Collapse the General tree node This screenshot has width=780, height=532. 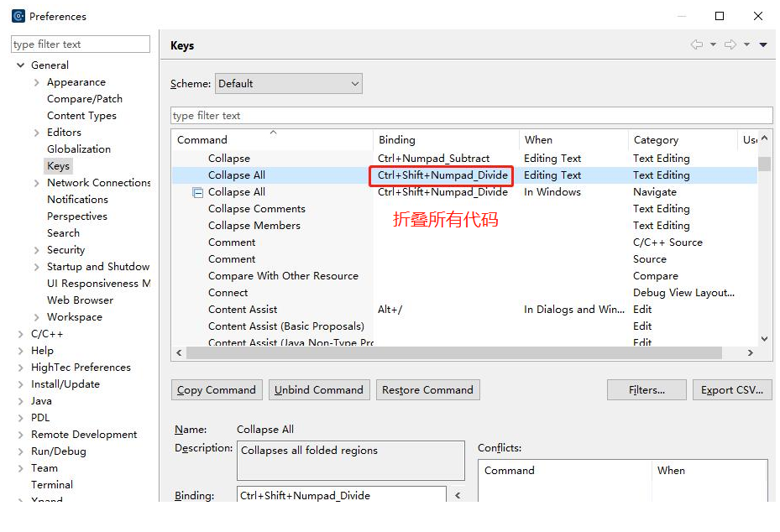click(20, 65)
